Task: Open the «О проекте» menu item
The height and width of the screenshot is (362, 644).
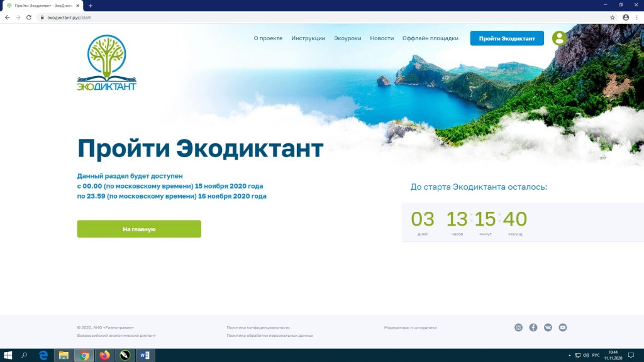Action: (x=268, y=38)
